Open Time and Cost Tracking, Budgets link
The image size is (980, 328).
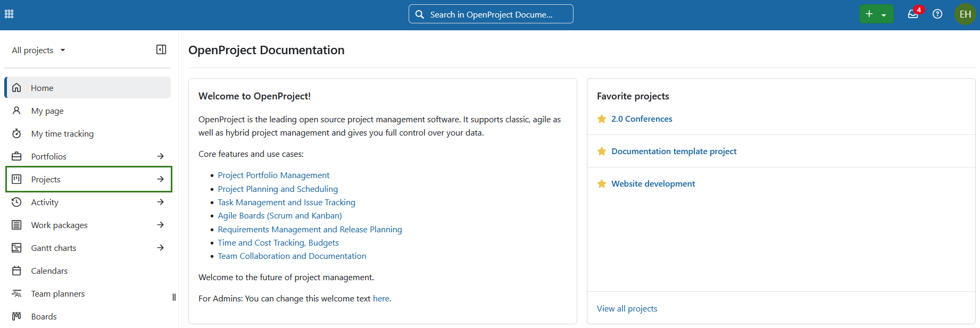[278, 243]
